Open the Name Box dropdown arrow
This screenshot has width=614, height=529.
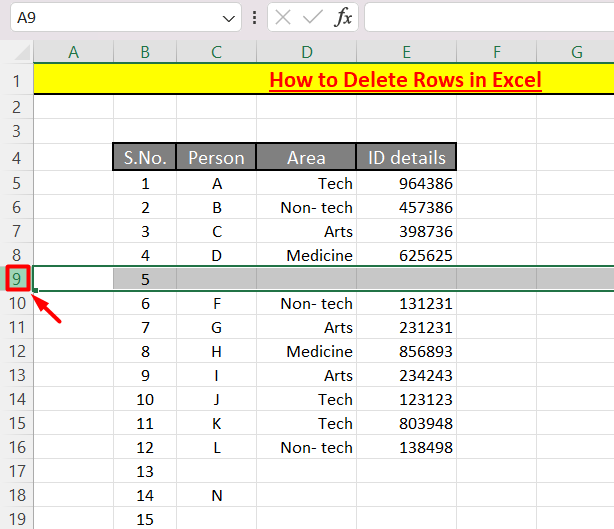tap(228, 18)
